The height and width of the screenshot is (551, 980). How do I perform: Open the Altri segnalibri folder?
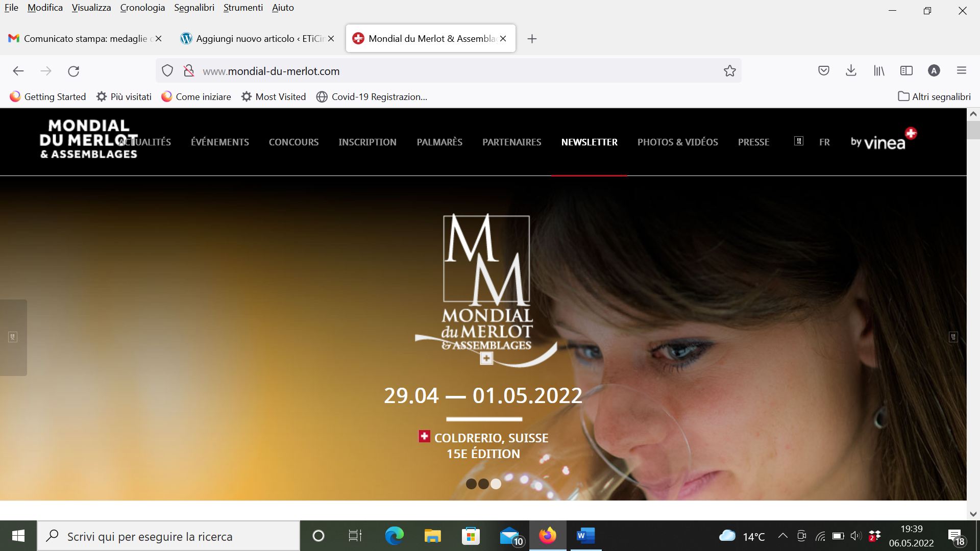point(934,97)
